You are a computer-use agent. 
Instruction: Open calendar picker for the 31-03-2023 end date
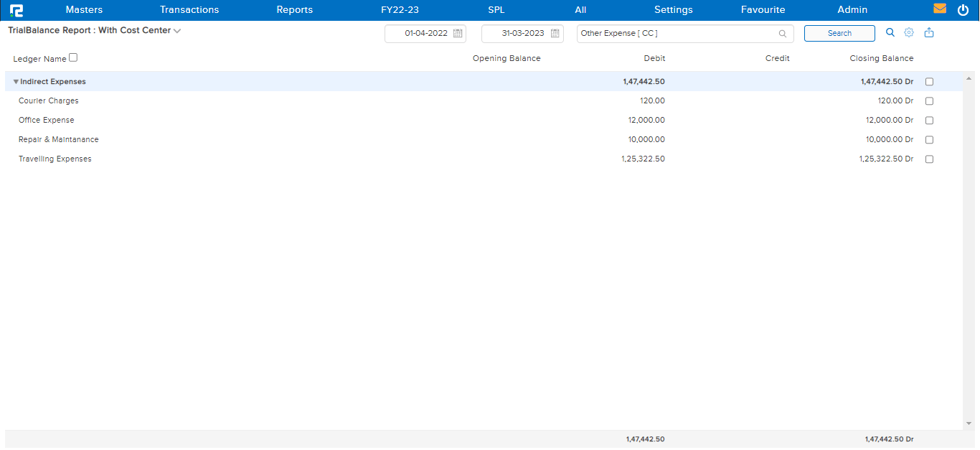(555, 34)
